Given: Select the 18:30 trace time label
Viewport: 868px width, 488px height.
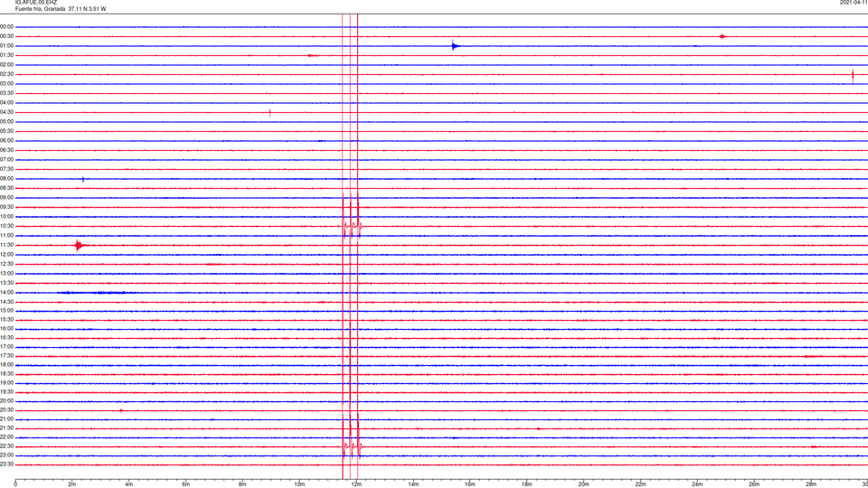Looking at the screenshot, I should 7,374.
